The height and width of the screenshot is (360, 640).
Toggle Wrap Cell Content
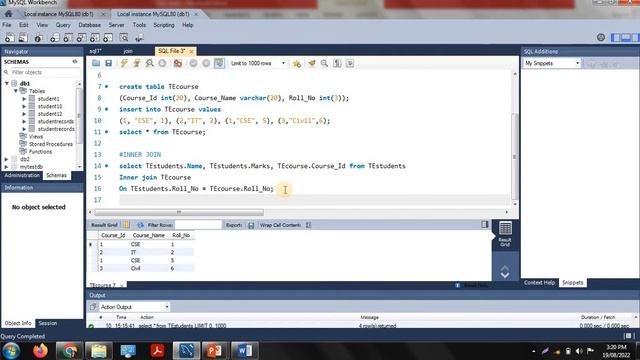point(309,225)
